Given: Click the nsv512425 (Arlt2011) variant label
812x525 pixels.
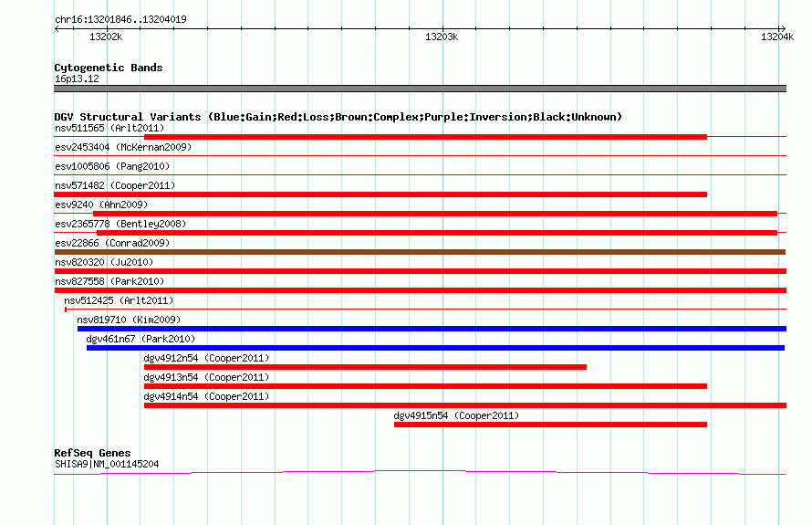Looking at the screenshot, I should pyautogui.click(x=119, y=300).
